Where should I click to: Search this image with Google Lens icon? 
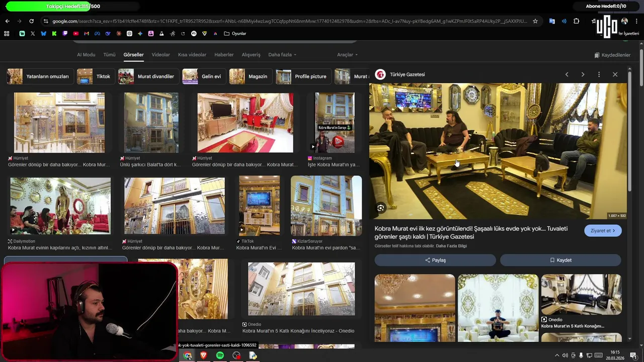click(x=381, y=208)
